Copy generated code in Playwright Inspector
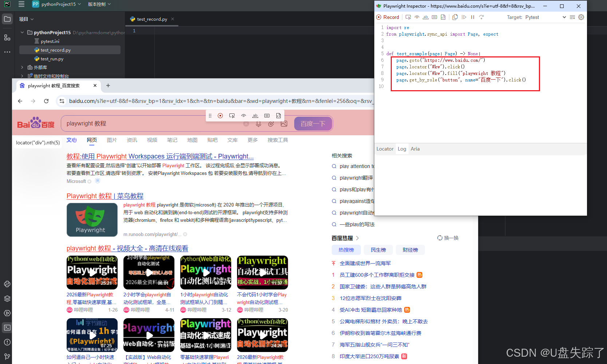The image size is (607, 364). tap(455, 17)
